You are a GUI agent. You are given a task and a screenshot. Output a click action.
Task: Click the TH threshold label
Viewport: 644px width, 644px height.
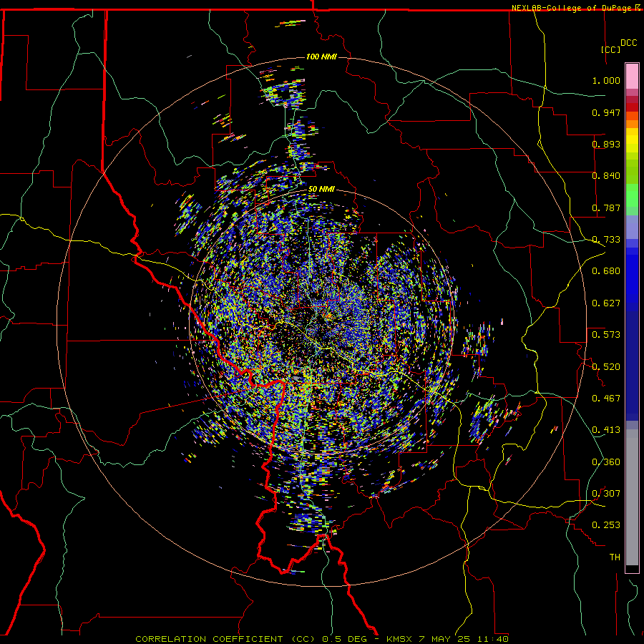[615, 557]
